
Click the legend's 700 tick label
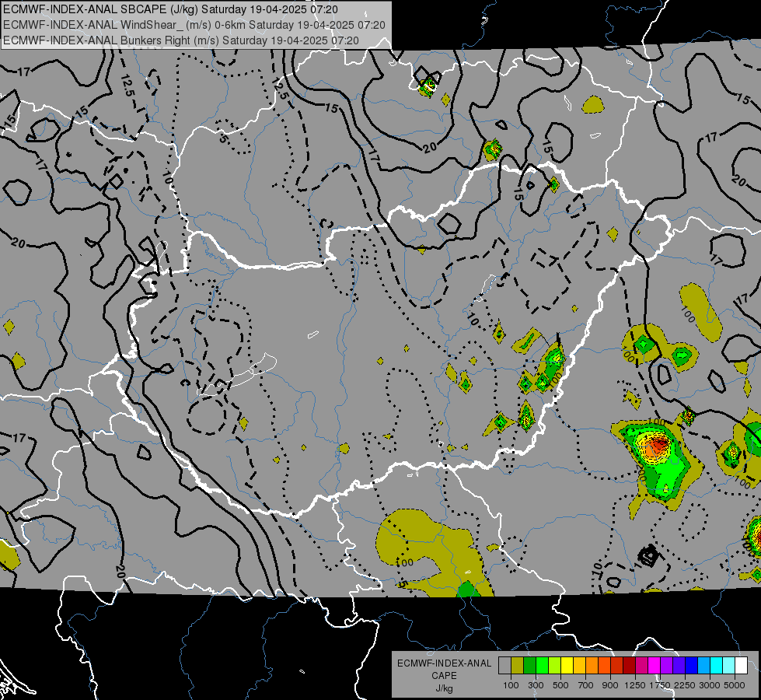(x=586, y=685)
